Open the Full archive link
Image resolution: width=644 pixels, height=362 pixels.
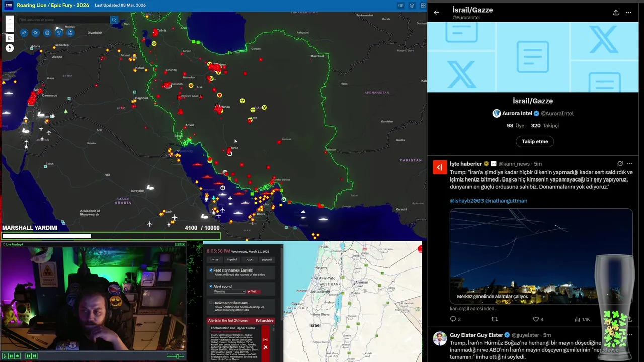coord(265,320)
